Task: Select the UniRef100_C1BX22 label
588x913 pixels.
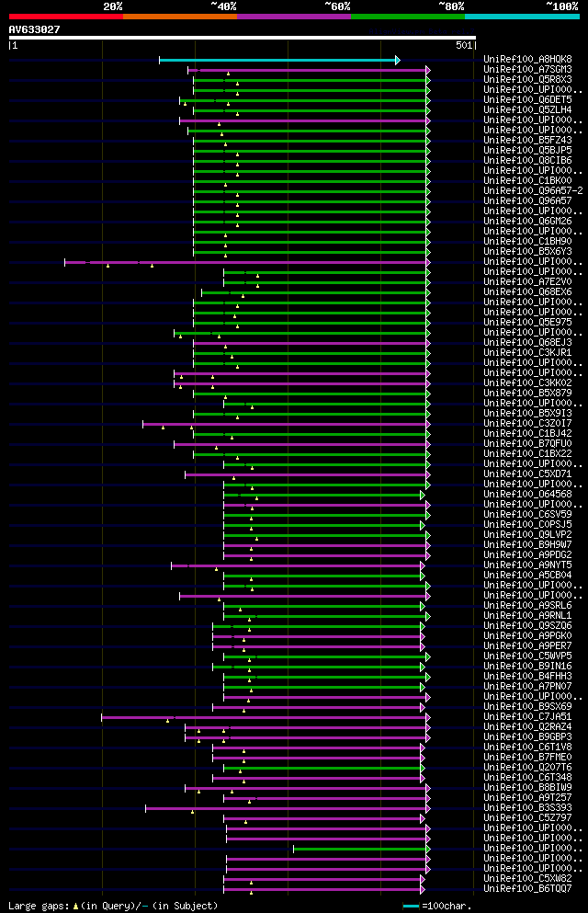Action: click(527, 453)
